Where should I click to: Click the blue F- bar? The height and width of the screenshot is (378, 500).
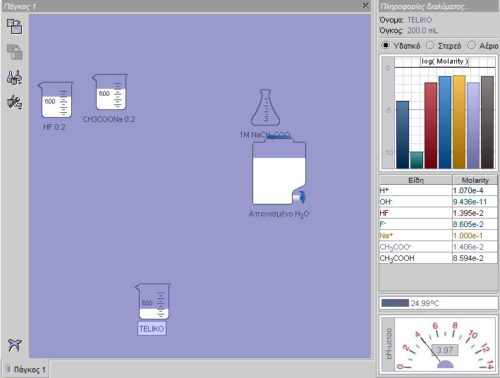(x=445, y=122)
